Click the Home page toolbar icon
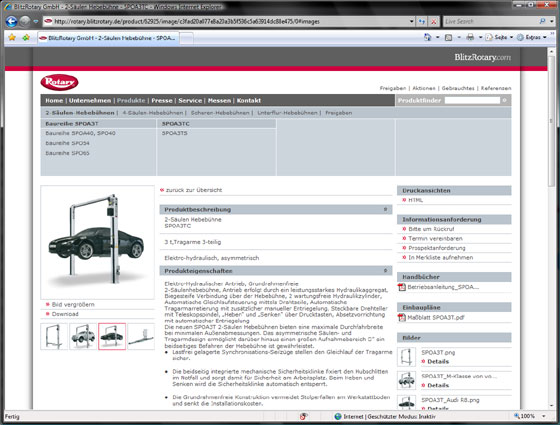 tap(428, 37)
